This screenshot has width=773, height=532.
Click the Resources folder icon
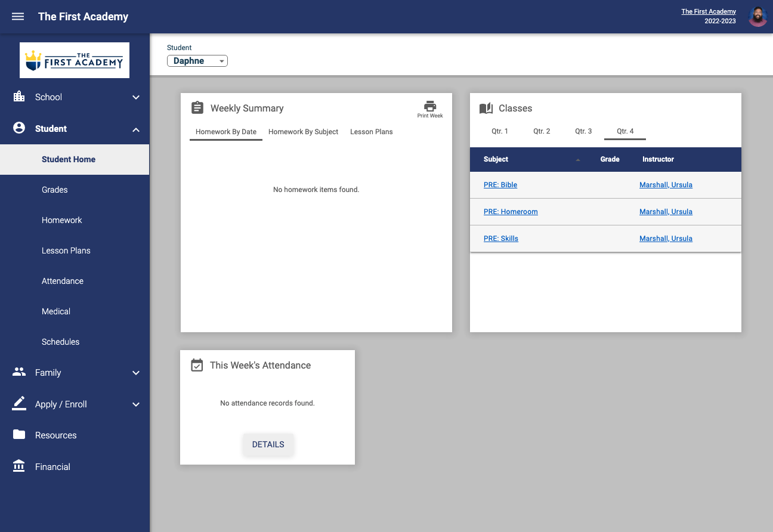coord(19,434)
